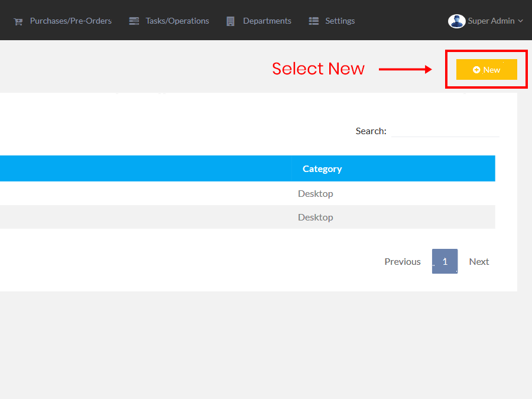The image size is (532, 399).
Task: Go to Previous page in pagination
Action: click(x=402, y=261)
